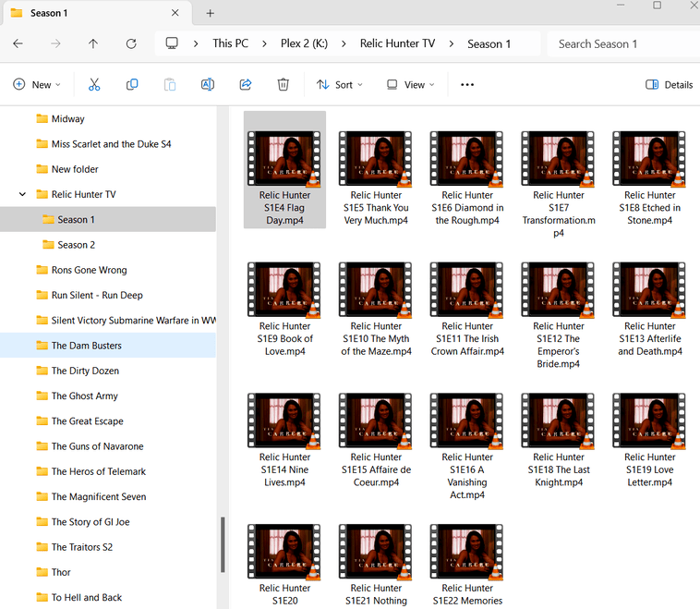The height and width of the screenshot is (609, 700).
Task: Select S1E19 Love Letter.mp4
Action: [x=649, y=440]
